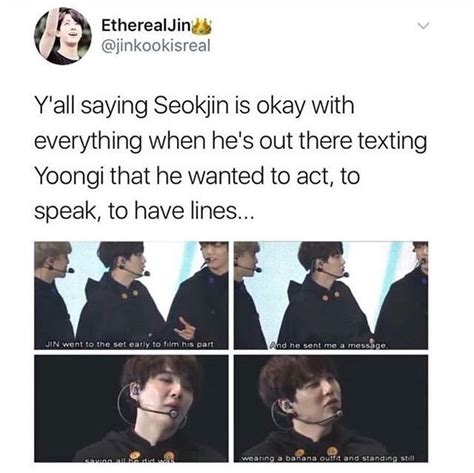Viewport: 474px width, 473px height.
Task: Expand the tweet options chevron
Action: pyautogui.click(x=424, y=25)
